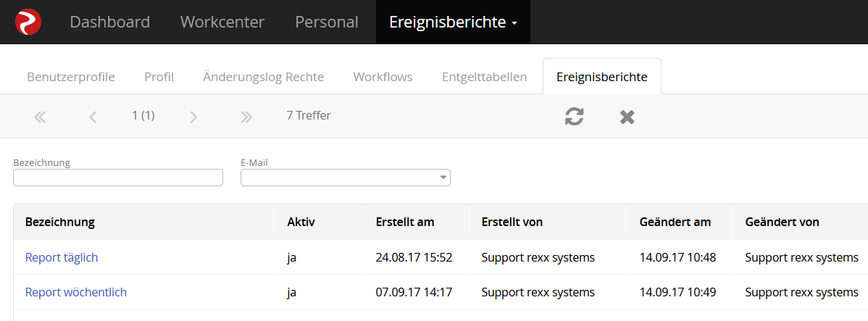The image size is (868, 321).
Task: Sort by Geändert am column header
Action: (675, 222)
